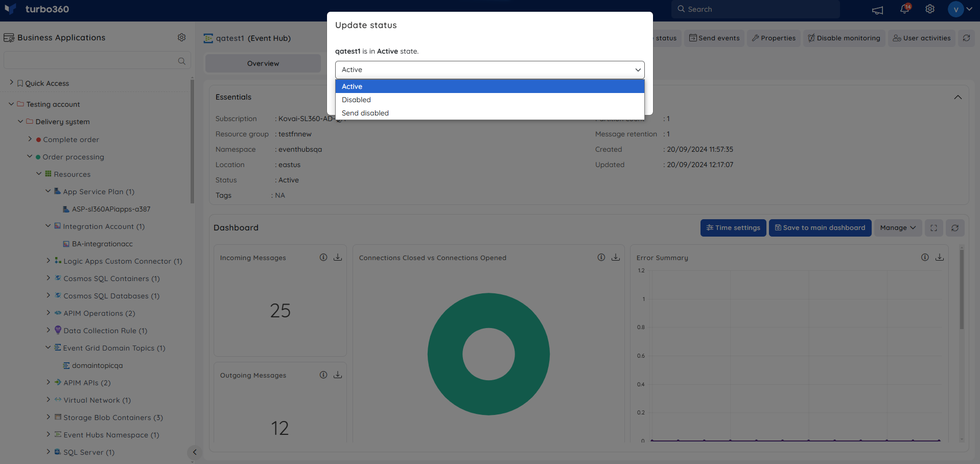This screenshot has height=464, width=980.
Task: Collapse Event Grid Domain Topics (1)
Action: pyautogui.click(x=48, y=347)
